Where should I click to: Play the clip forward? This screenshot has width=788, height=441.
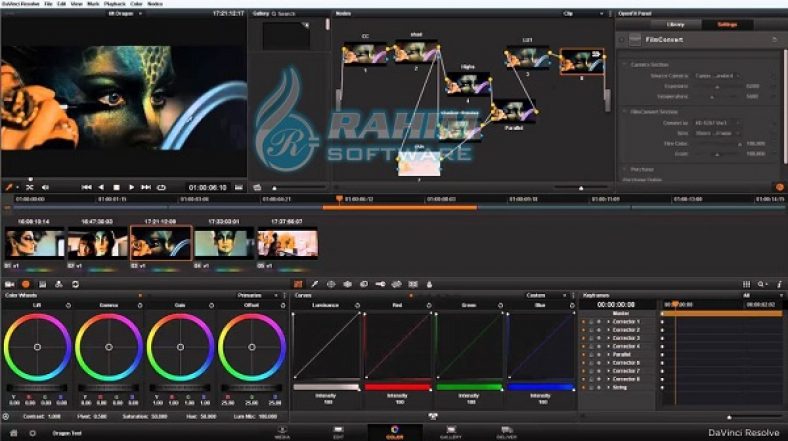click(131, 187)
